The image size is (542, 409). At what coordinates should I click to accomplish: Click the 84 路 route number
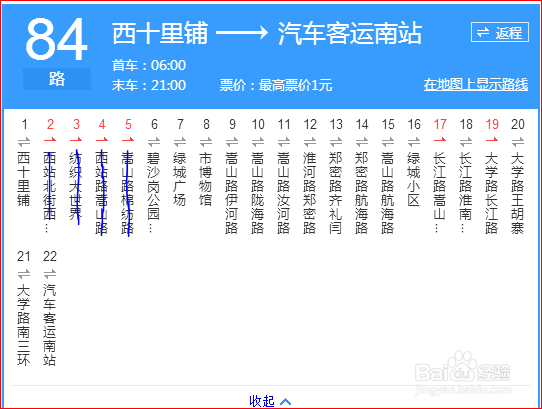click(56, 53)
